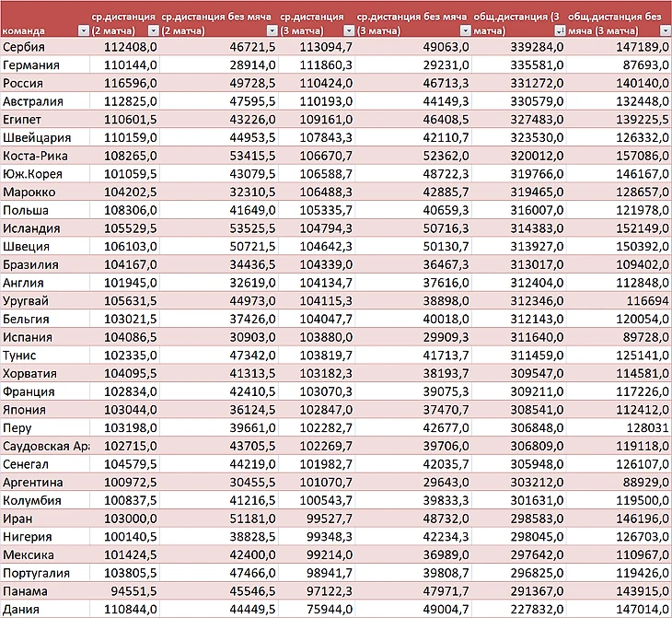Open filter dropdown for ср.дистанция (3 матча)
Image resolution: width=672 pixels, height=618 pixels.
click(349, 30)
